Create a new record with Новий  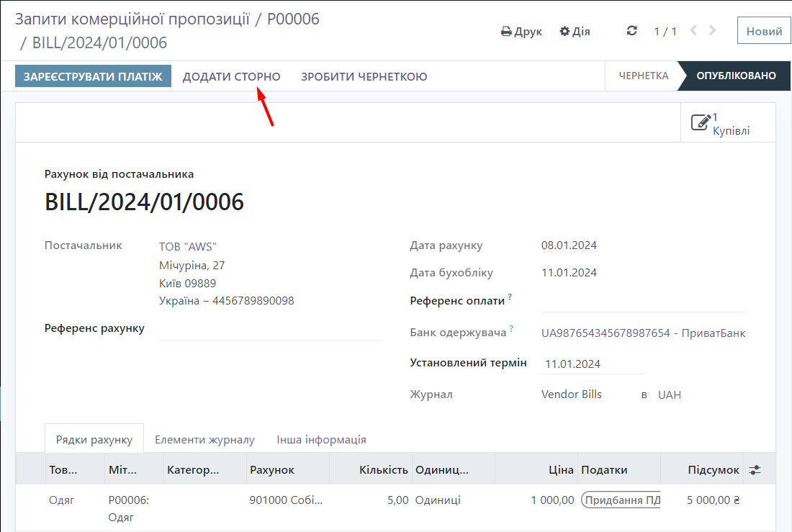point(764,32)
